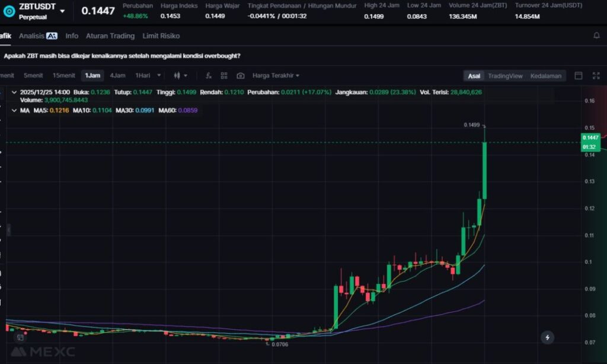
Task: Click the current price label 0.1447 on axis
Action: (x=589, y=138)
